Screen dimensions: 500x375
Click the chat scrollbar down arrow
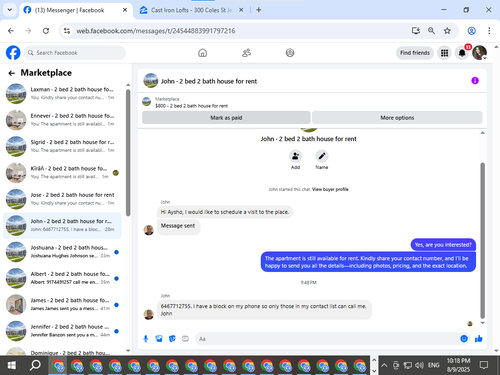pos(482,323)
